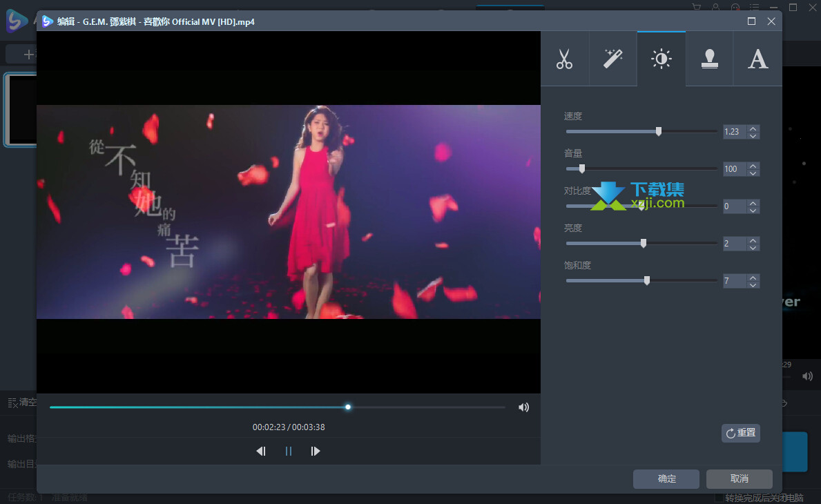821x504 pixels.
Task: Click the contrast value field showing 0
Action: click(x=734, y=206)
